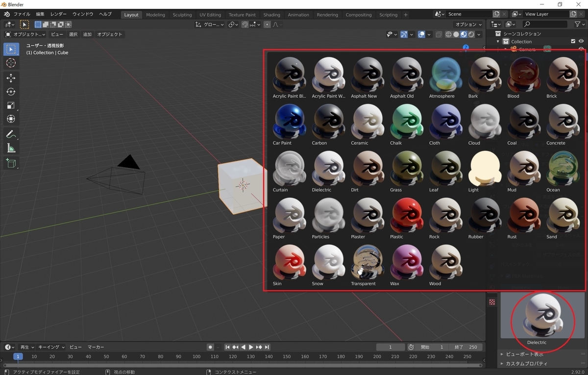Viewport: 588px width, 375px height.
Task: Switch to material preview shading
Action: tap(464, 34)
